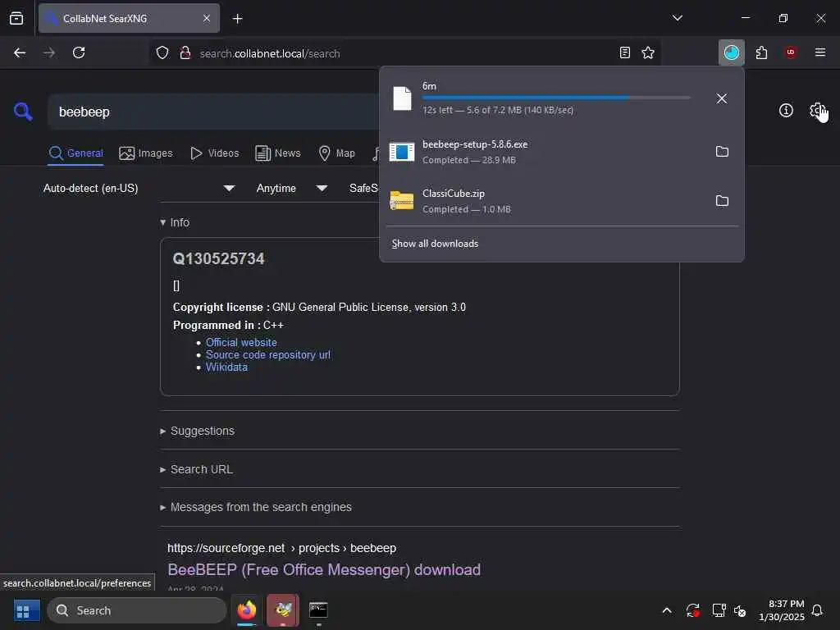Open the About info icon

pos(786,111)
